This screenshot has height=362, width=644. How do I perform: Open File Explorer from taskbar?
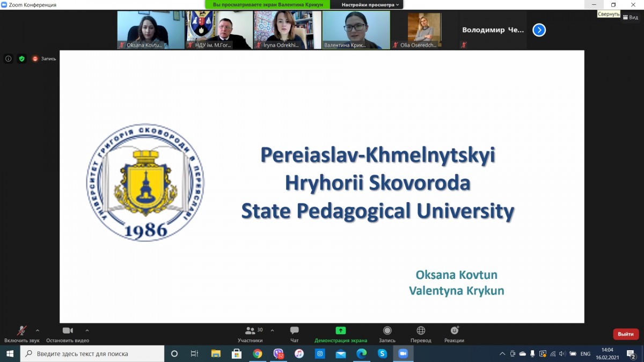[216, 353]
